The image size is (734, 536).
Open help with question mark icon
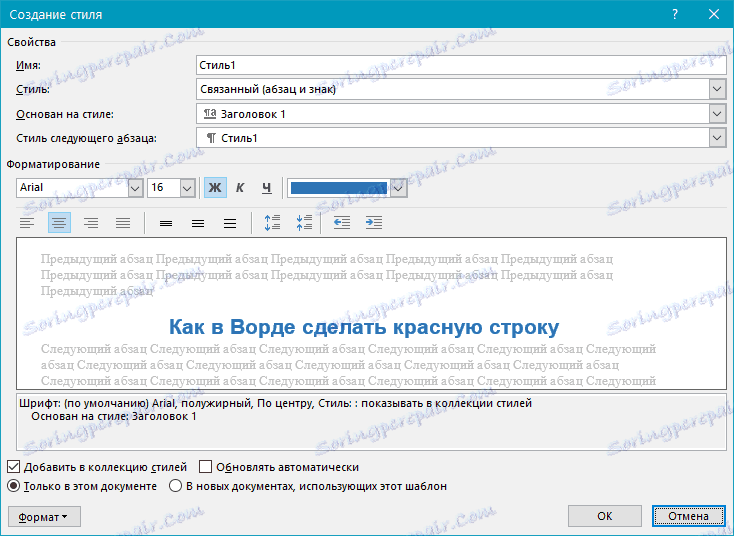[x=675, y=15]
